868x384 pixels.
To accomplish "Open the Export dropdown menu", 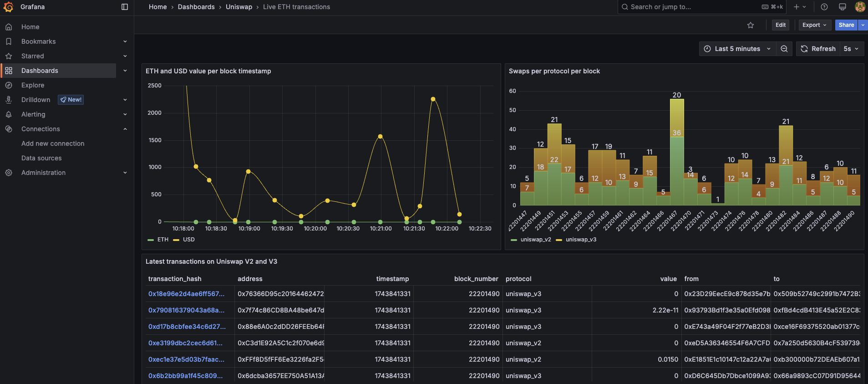I will click(815, 25).
